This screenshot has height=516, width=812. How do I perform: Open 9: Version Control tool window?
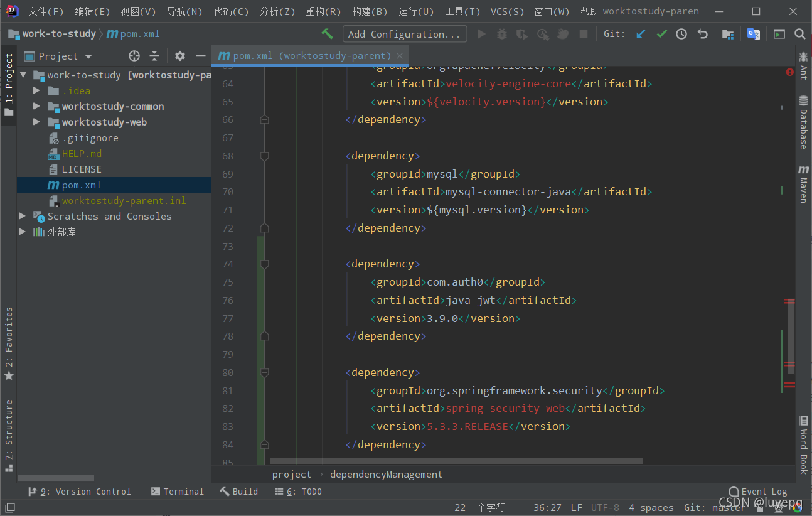(79, 492)
